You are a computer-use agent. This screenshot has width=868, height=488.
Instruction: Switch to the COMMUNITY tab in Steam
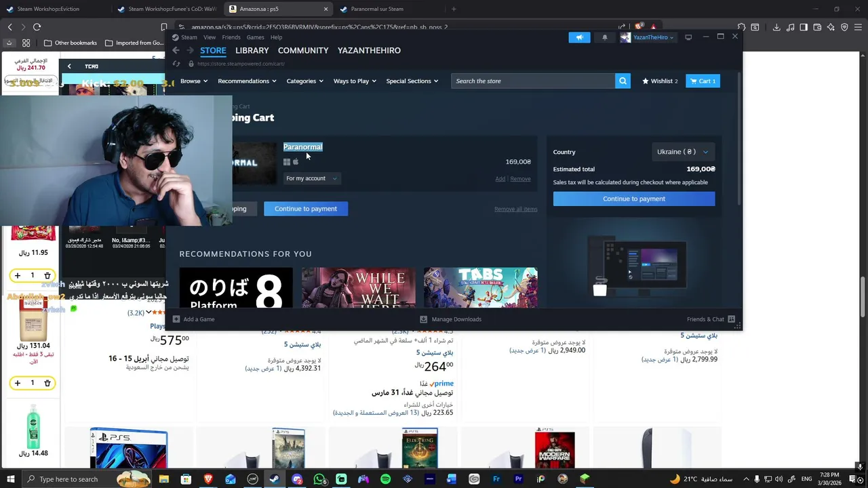coord(303,50)
